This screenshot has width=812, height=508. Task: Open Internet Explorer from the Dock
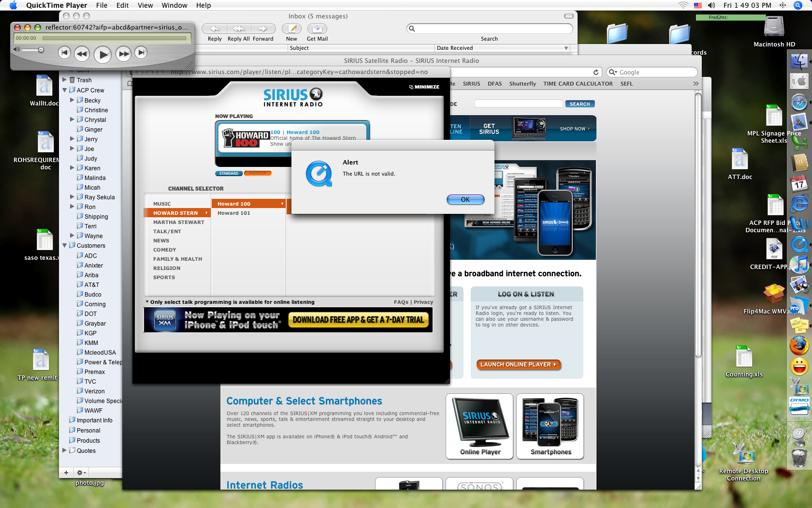tap(799, 204)
